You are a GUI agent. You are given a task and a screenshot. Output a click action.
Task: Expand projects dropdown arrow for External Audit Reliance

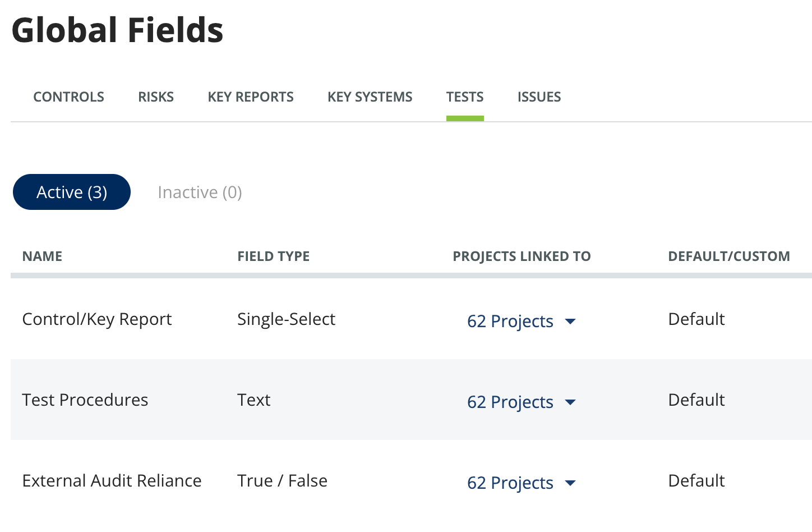click(570, 483)
